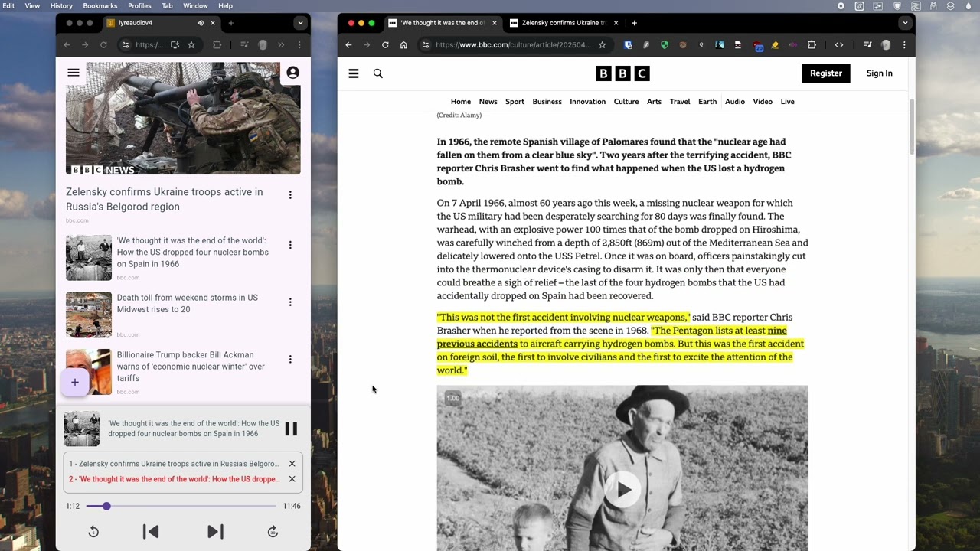Switch to the Zelensky confirms Ukraine tab
Screen dimensions: 980x551
point(564,23)
